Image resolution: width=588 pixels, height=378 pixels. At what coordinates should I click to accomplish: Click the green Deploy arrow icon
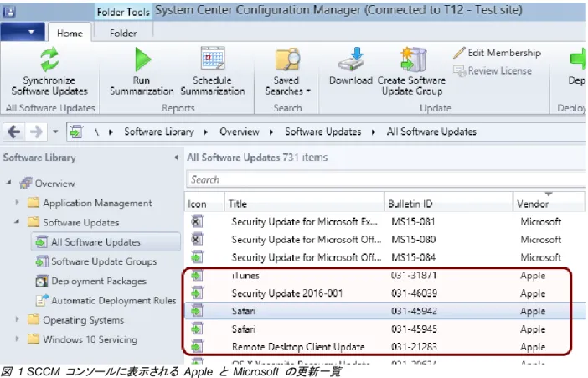[578, 59]
